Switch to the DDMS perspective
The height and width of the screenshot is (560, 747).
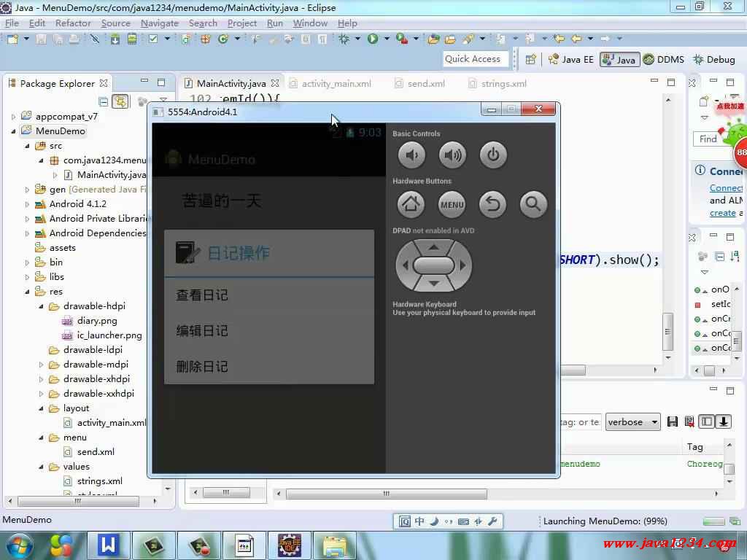(664, 60)
